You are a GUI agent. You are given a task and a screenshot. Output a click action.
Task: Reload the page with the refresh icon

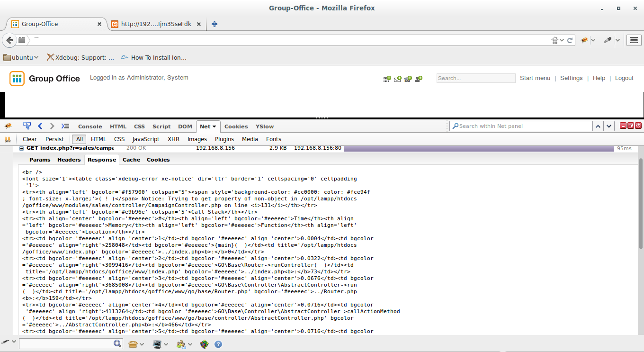point(570,41)
